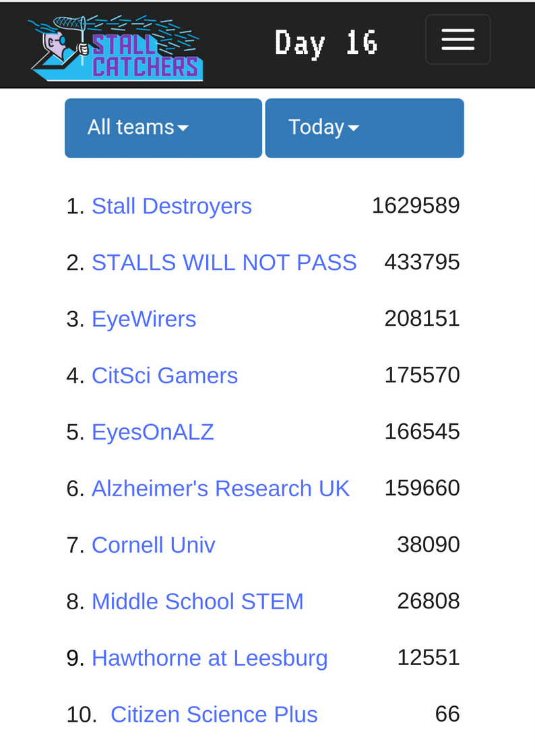Expand the Today time range dropdown
Viewport: 535px width, 756px height.
click(365, 129)
